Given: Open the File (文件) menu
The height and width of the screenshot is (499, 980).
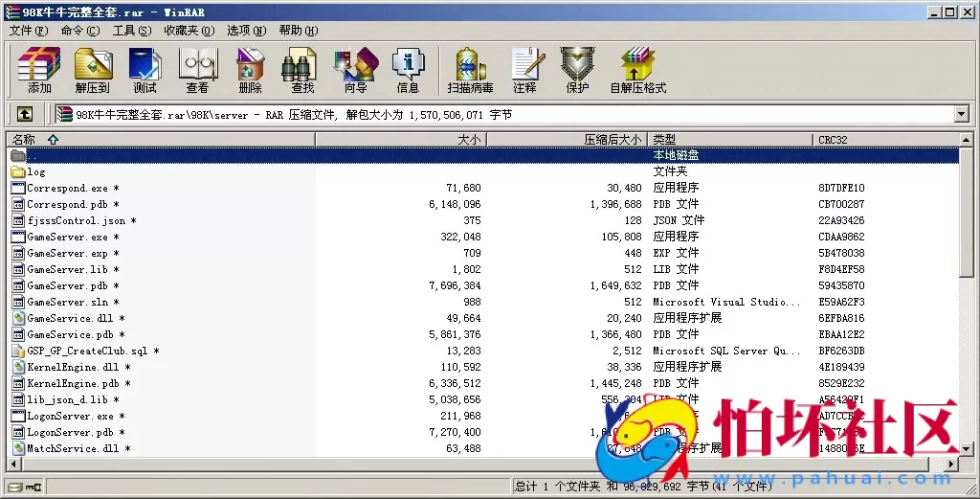Looking at the screenshot, I should (x=28, y=31).
